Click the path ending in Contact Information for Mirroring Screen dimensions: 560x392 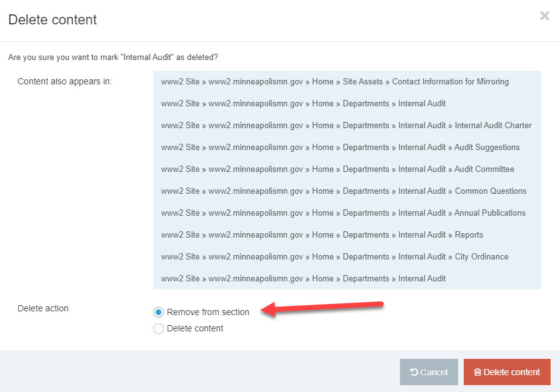coord(334,82)
